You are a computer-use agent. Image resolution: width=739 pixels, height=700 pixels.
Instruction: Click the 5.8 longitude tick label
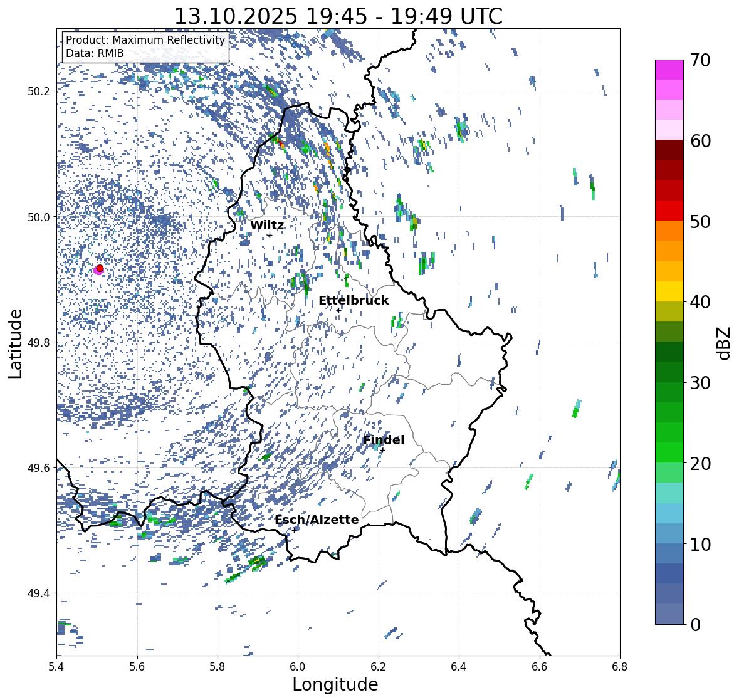click(x=218, y=667)
